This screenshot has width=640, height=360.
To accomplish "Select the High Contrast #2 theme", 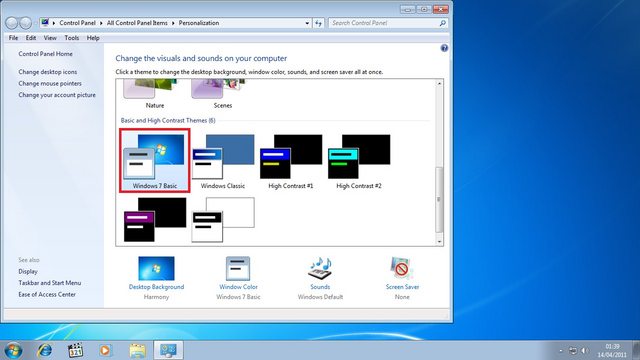I will (x=359, y=161).
